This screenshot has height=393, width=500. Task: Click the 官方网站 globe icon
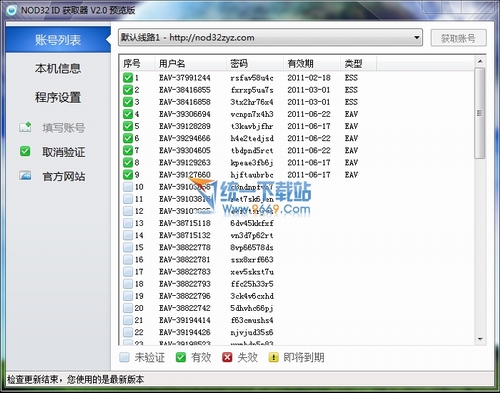(25, 176)
